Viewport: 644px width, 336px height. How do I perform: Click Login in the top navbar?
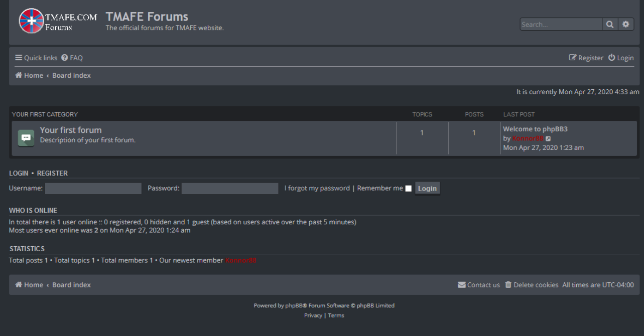click(621, 58)
